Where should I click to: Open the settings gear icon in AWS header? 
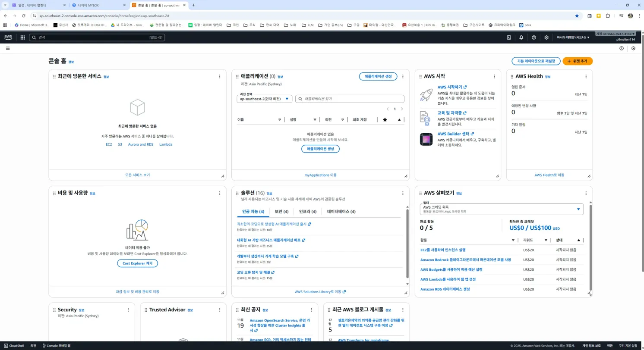(546, 37)
